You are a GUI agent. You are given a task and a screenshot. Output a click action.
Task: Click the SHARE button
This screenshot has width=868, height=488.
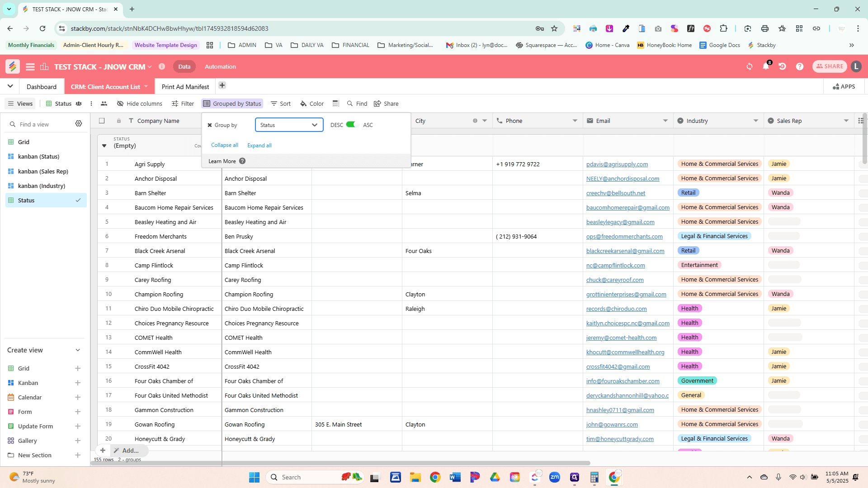[830, 66]
